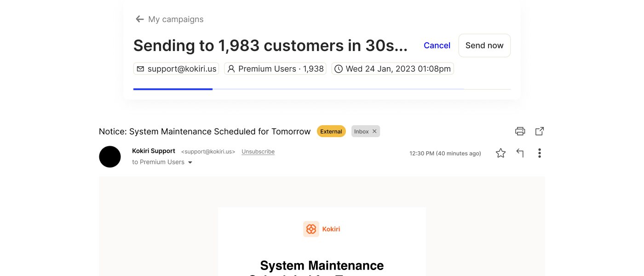Viewport: 644px width, 276px height.
Task: Go to My campaigns page
Action: (176, 19)
